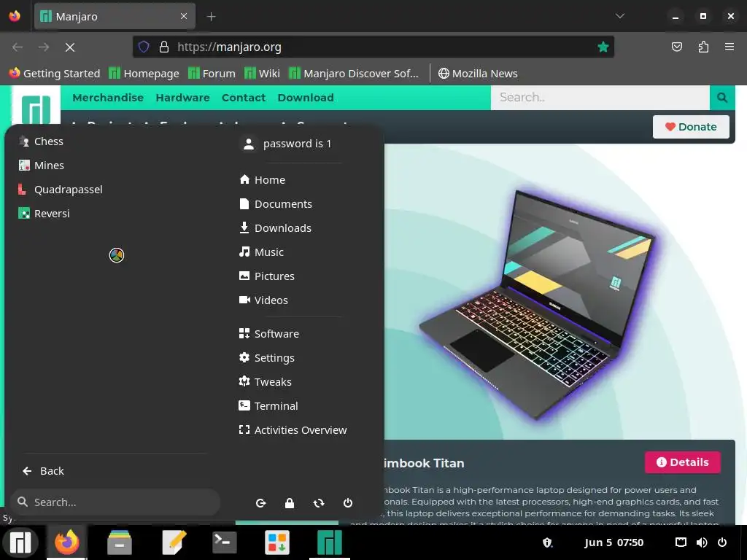Launch Software from the app menu

[x=268, y=334]
